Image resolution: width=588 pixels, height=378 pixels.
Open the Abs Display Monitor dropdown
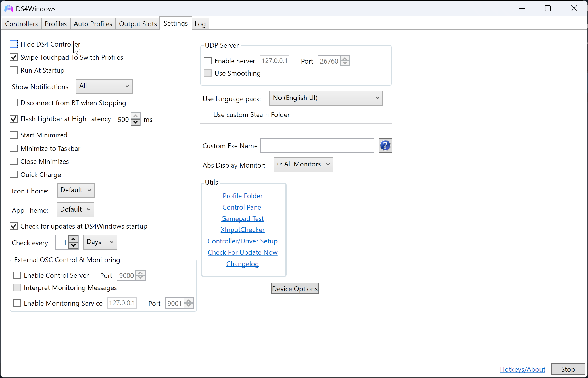303,165
